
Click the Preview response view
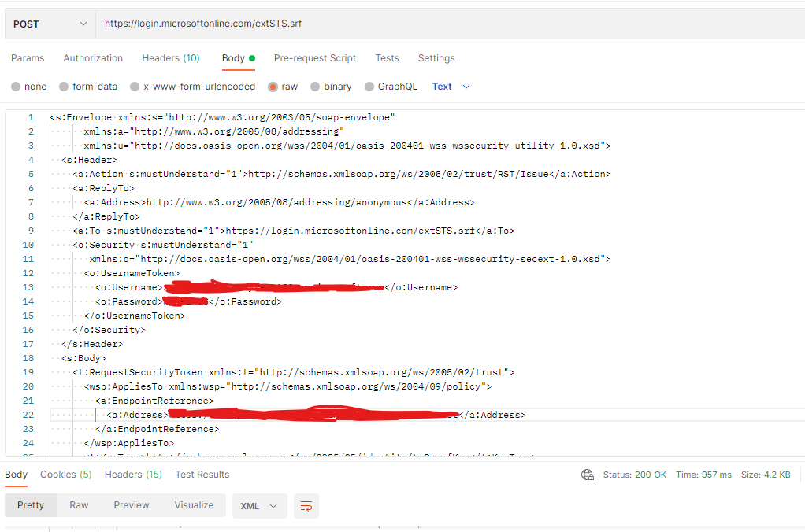(131, 505)
